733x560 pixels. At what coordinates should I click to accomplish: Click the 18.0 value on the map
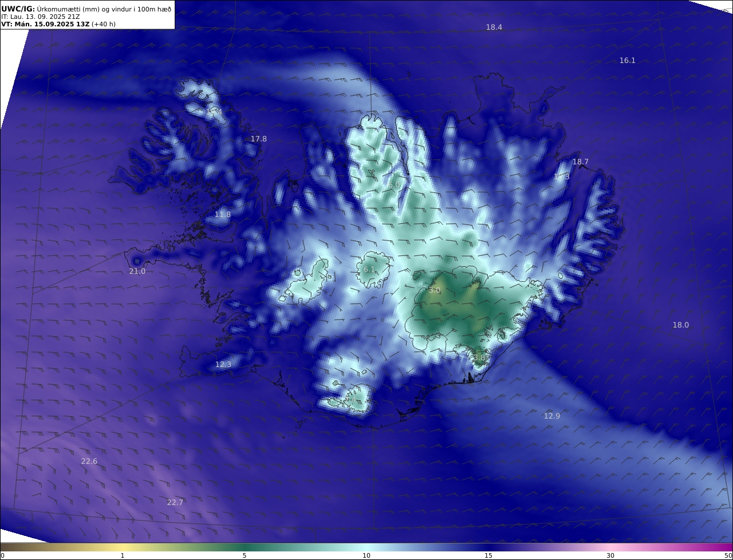[680, 325]
